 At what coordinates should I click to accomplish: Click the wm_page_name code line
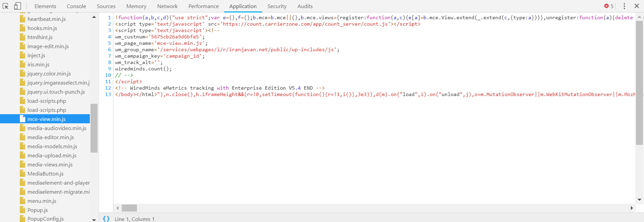click(161, 43)
